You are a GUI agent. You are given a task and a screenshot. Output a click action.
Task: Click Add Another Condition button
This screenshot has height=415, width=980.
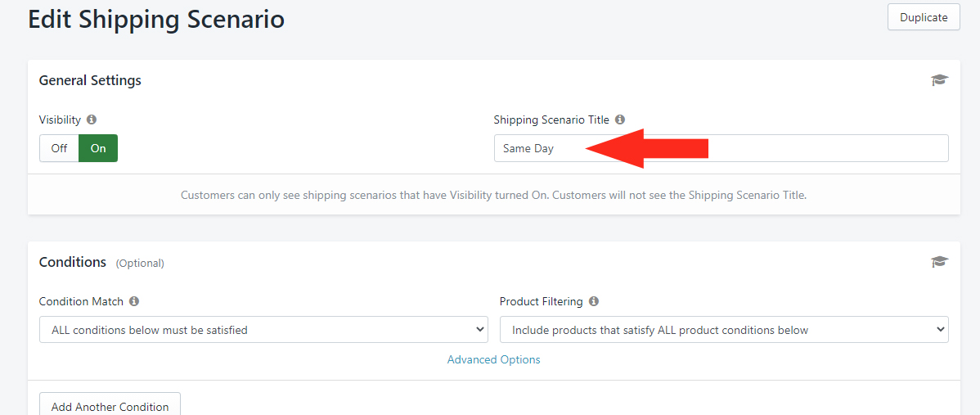(x=110, y=406)
